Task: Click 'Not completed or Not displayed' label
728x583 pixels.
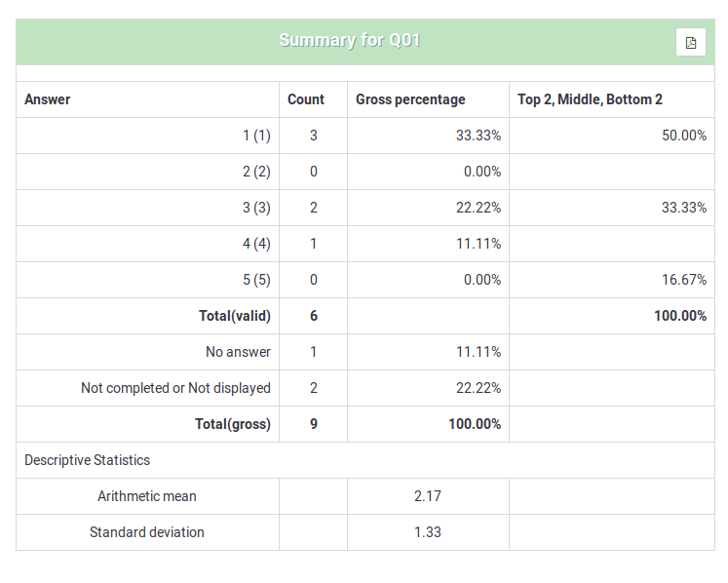Action: [175, 388]
